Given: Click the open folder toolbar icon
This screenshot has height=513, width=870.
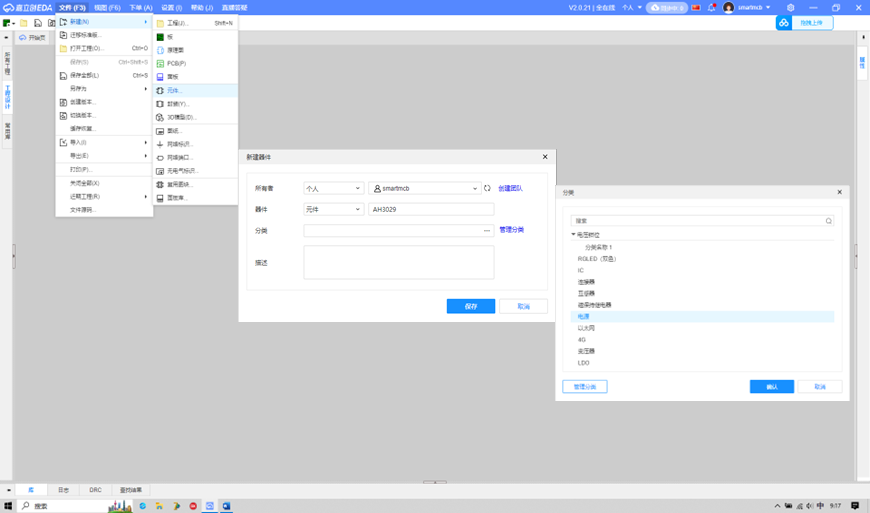Looking at the screenshot, I should pyautogui.click(x=24, y=23).
